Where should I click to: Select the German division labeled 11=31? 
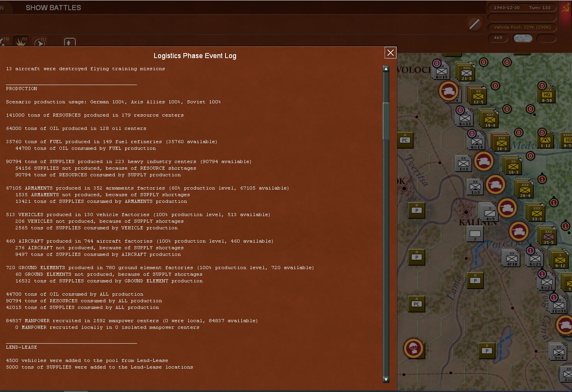point(558,305)
